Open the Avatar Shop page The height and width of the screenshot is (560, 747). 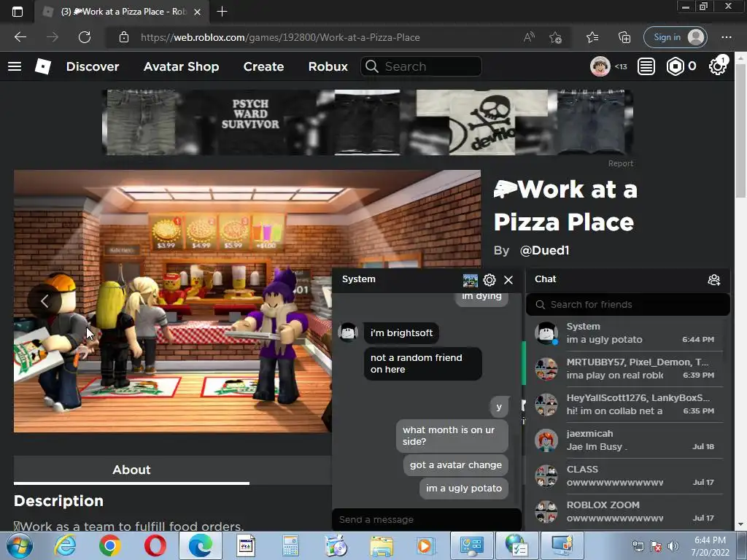coord(181,66)
